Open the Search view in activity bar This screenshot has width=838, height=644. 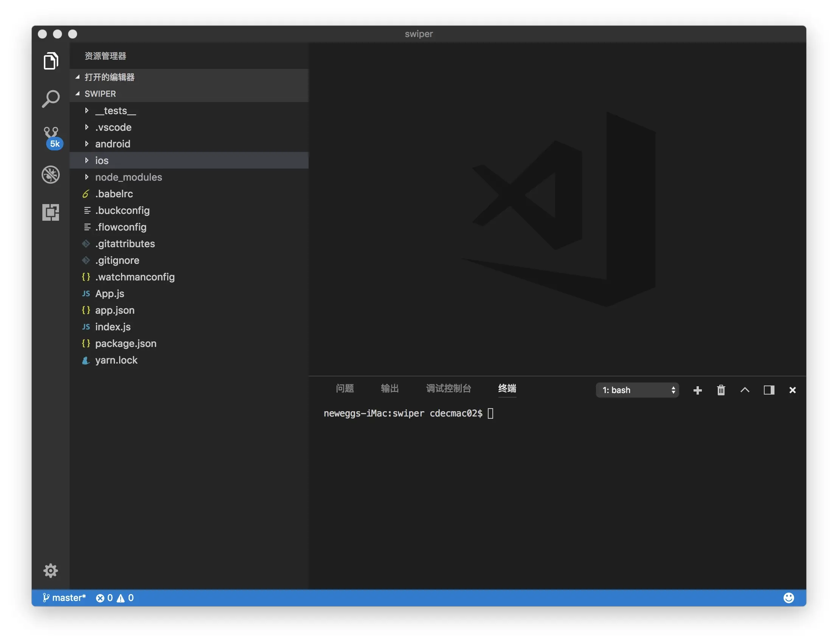point(51,99)
